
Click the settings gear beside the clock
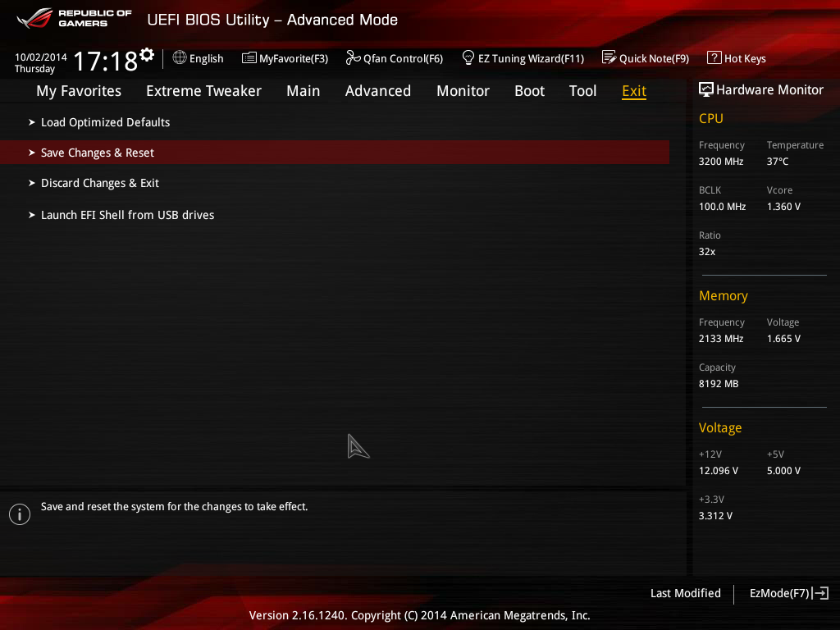147,55
